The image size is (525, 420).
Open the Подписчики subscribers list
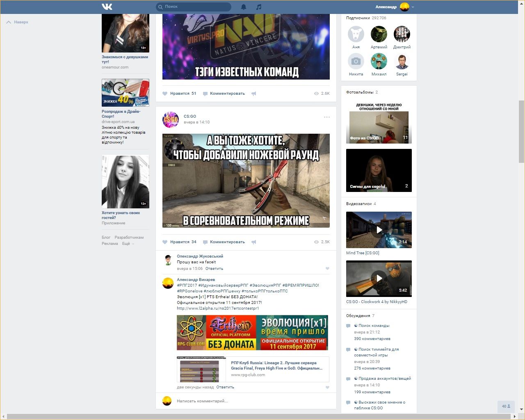(x=366, y=18)
